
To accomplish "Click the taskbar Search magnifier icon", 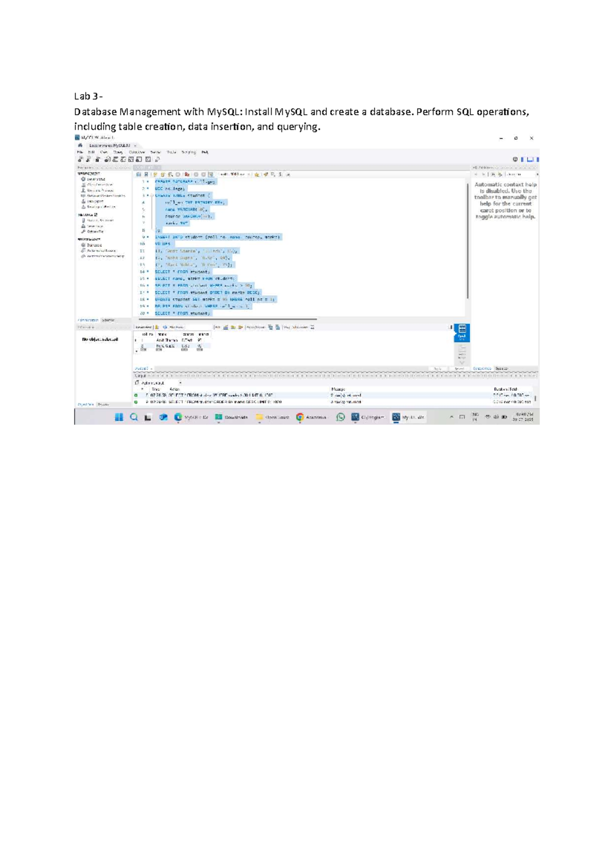I will (x=134, y=417).
